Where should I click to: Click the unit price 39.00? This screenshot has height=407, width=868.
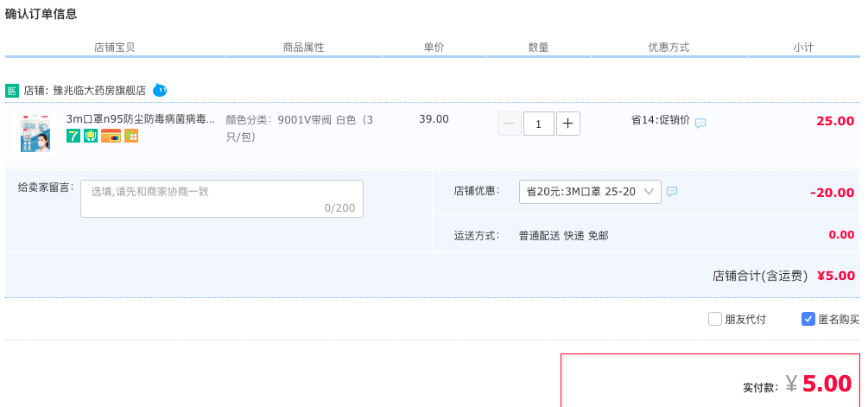pos(434,119)
